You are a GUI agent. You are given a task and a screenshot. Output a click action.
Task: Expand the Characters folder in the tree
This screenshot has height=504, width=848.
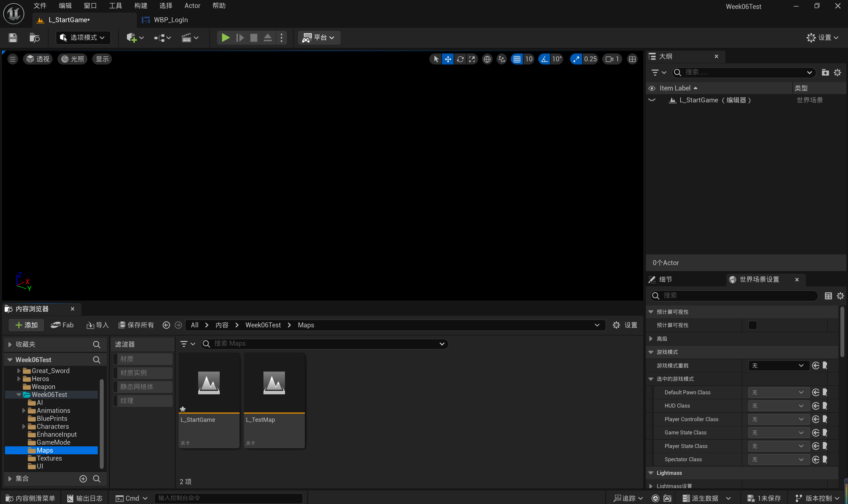click(24, 426)
